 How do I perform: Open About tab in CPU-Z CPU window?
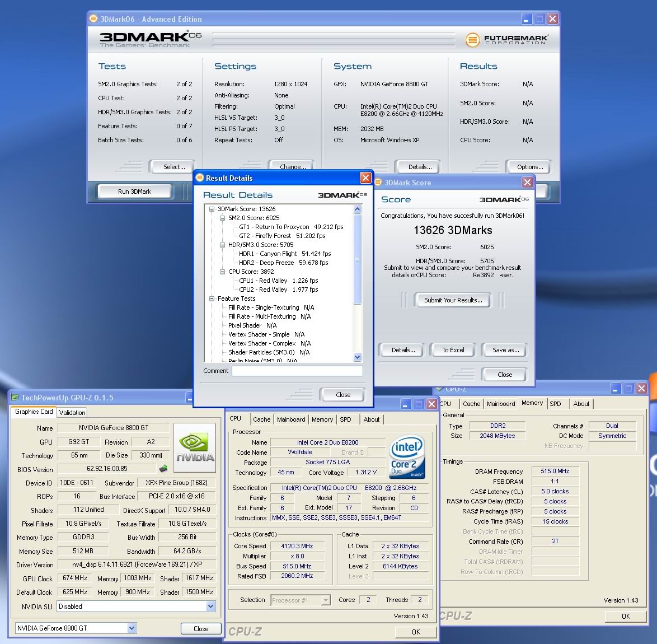coord(372,419)
